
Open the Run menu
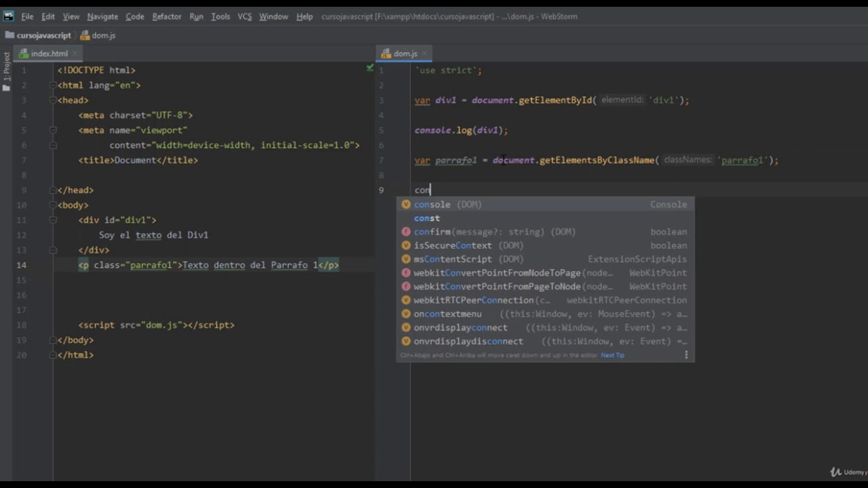[197, 16]
